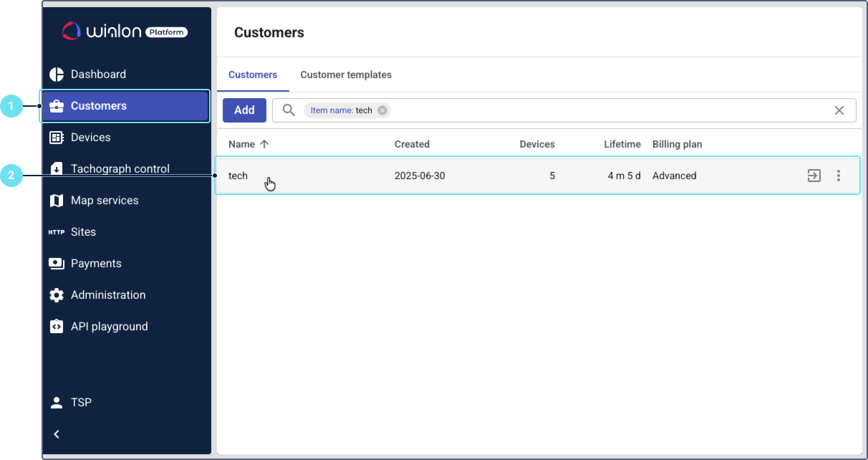Log in as tech customer icon
Viewport: 868px width, 460px height.
814,176
